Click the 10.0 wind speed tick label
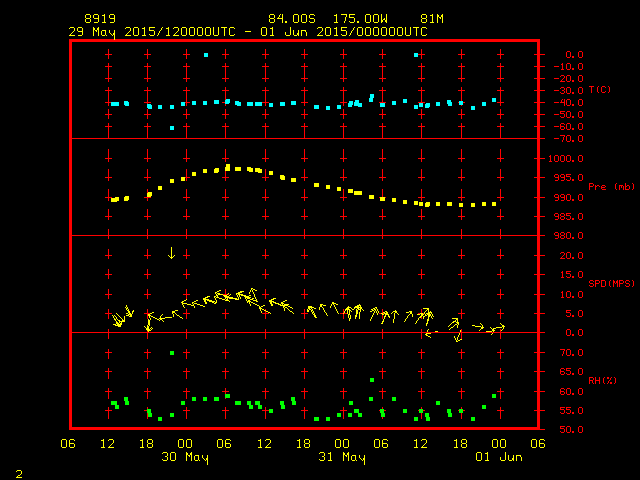Viewport: 640px width, 480px height. pos(571,295)
